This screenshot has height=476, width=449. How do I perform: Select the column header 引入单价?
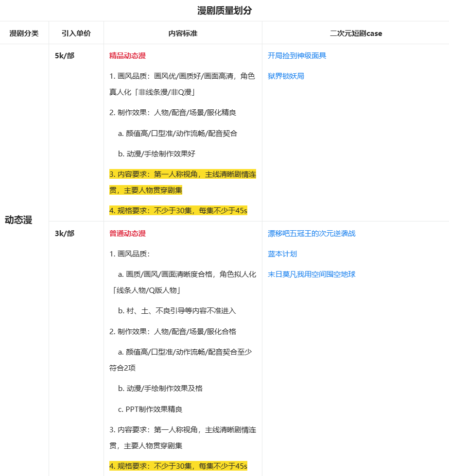[x=76, y=33]
